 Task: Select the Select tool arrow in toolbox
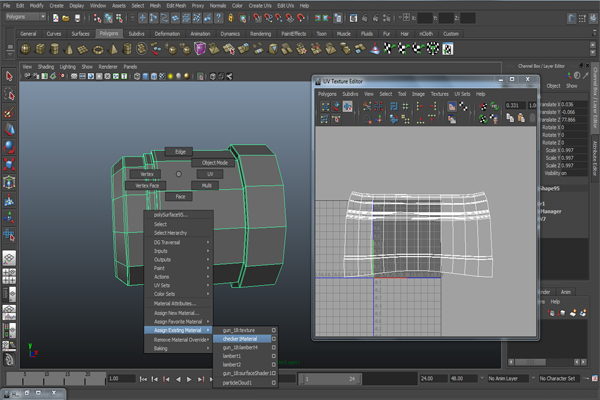(x=9, y=76)
